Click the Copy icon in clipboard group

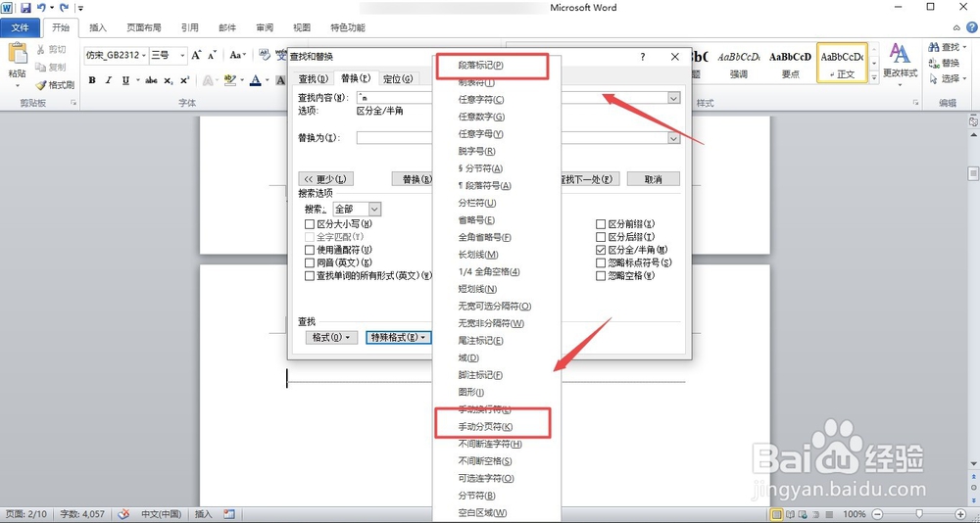click(x=40, y=67)
